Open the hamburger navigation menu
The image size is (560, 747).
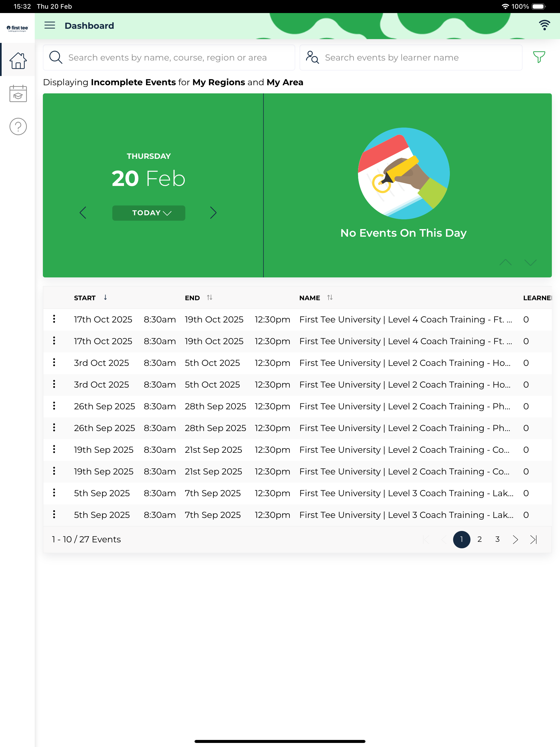tap(50, 25)
